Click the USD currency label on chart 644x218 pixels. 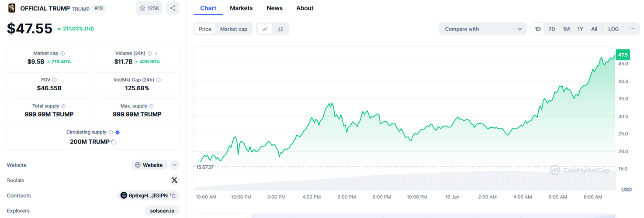(x=627, y=190)
